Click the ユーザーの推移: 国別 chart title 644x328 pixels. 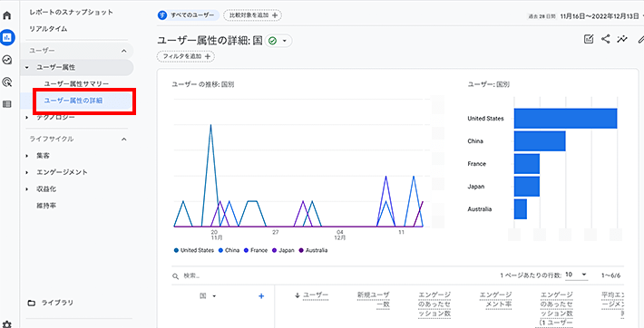click(203, 85)
